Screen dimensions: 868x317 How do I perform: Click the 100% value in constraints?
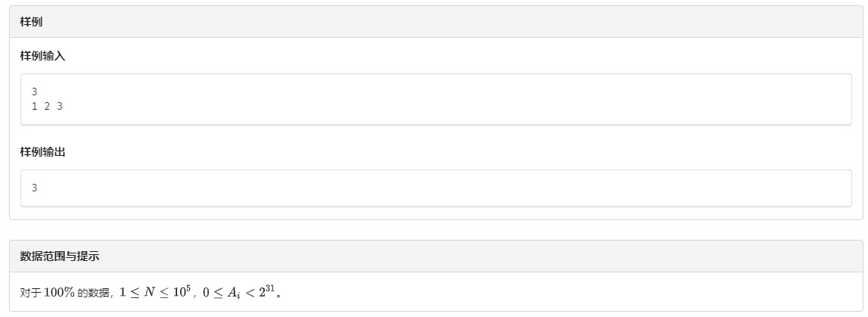59,293
